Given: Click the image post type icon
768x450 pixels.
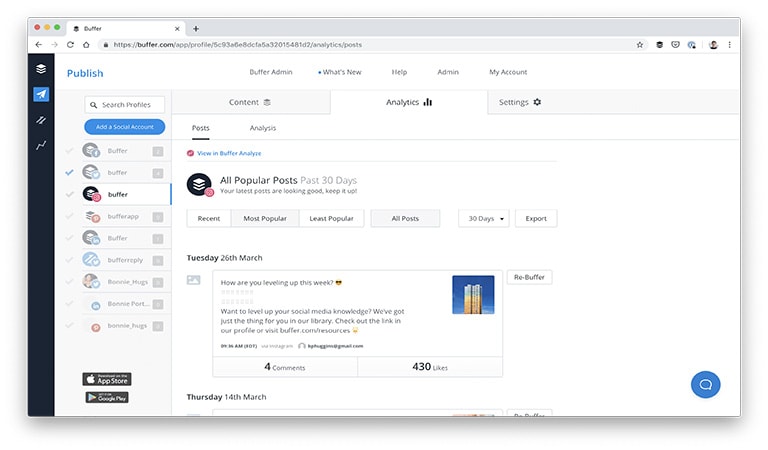Looking at the screenshot, I should pyautogui.click(x=193, y=280).
